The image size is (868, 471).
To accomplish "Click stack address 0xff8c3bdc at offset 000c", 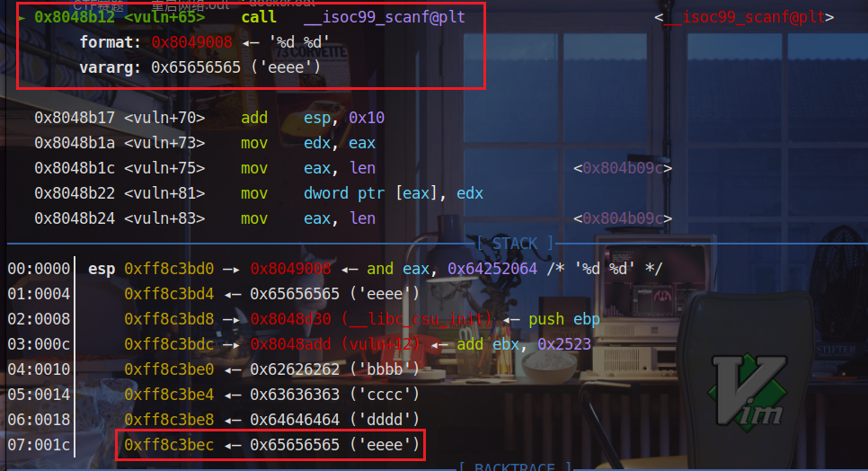I will pos(169,344).
